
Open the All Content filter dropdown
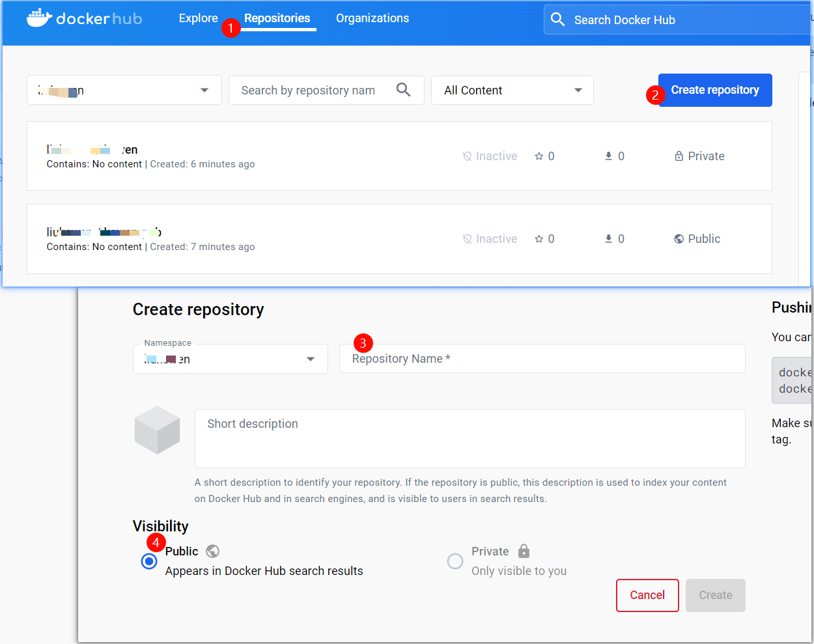coord(512,90)
